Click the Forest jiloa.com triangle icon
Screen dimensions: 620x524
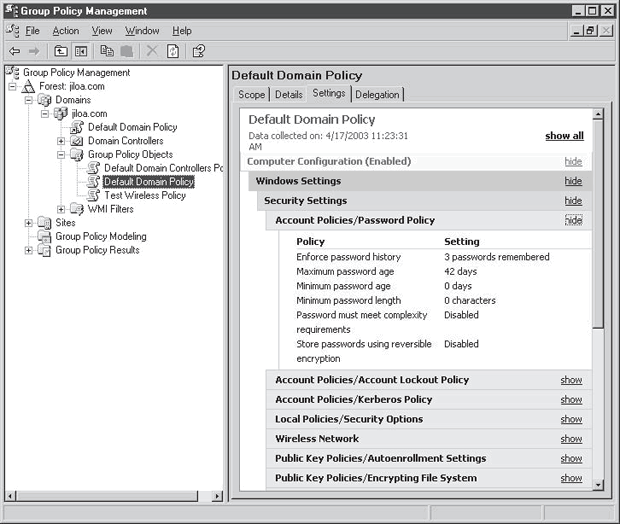pyautogui.click(x=28, y=86)
